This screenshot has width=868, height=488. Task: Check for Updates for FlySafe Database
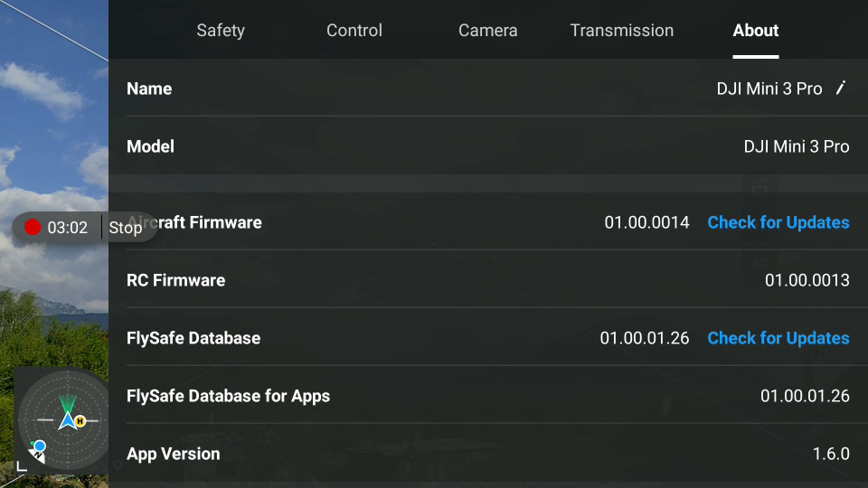click(778, 338)
